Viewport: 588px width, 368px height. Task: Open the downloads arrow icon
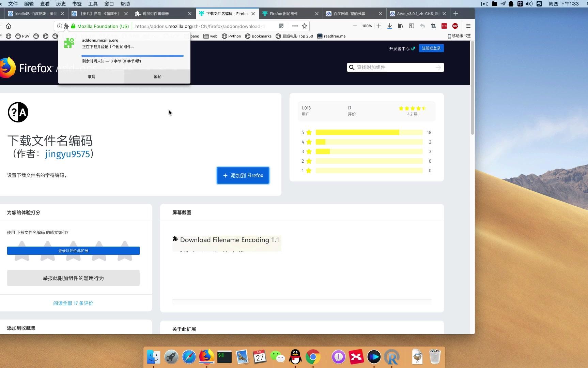point(390,26)
